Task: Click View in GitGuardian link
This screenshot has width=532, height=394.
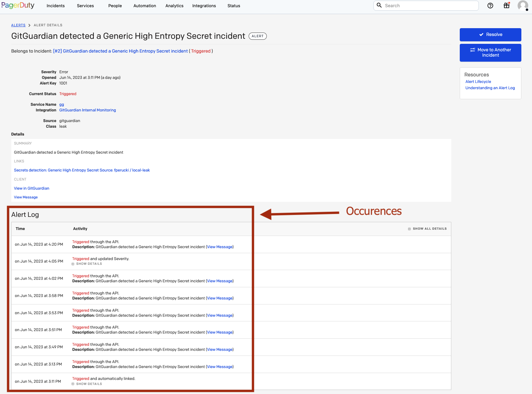Action: [x=32, y=188]
